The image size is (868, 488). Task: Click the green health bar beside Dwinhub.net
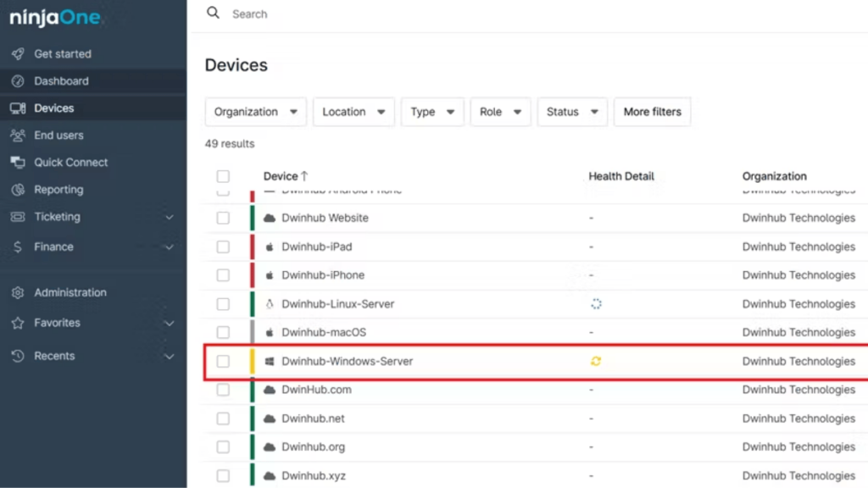[250, 418]
